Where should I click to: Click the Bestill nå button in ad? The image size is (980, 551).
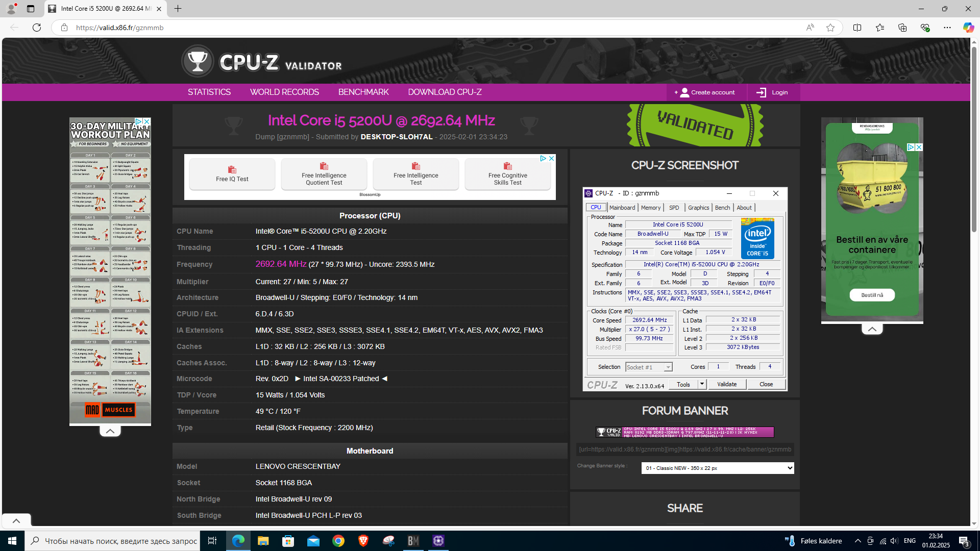point(872,295)
